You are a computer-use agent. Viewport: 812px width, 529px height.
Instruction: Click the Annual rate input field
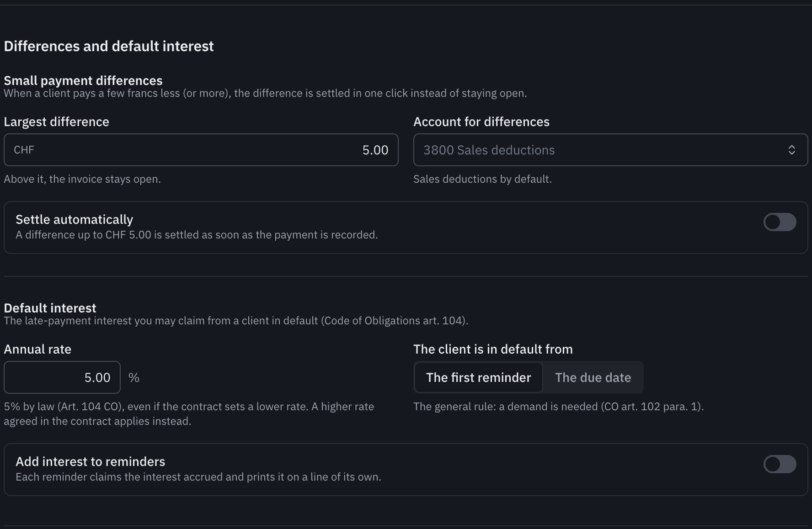(x=62, y=377)
